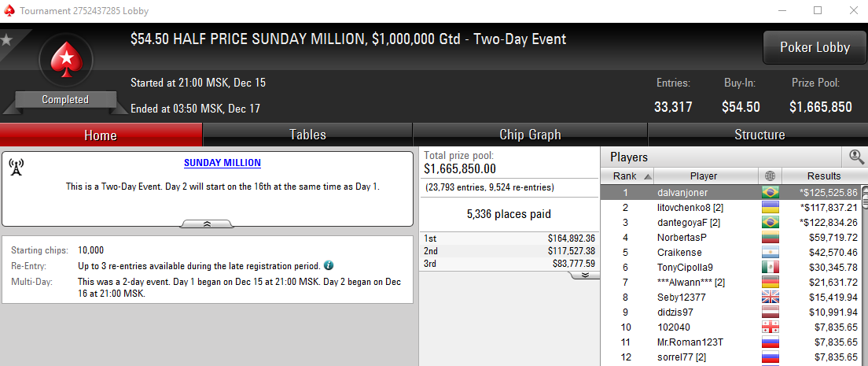Click the Argentina flag beside Craikense
This screenshot has width=868, height=366.
pyautogui.click(x=769, y=252)
